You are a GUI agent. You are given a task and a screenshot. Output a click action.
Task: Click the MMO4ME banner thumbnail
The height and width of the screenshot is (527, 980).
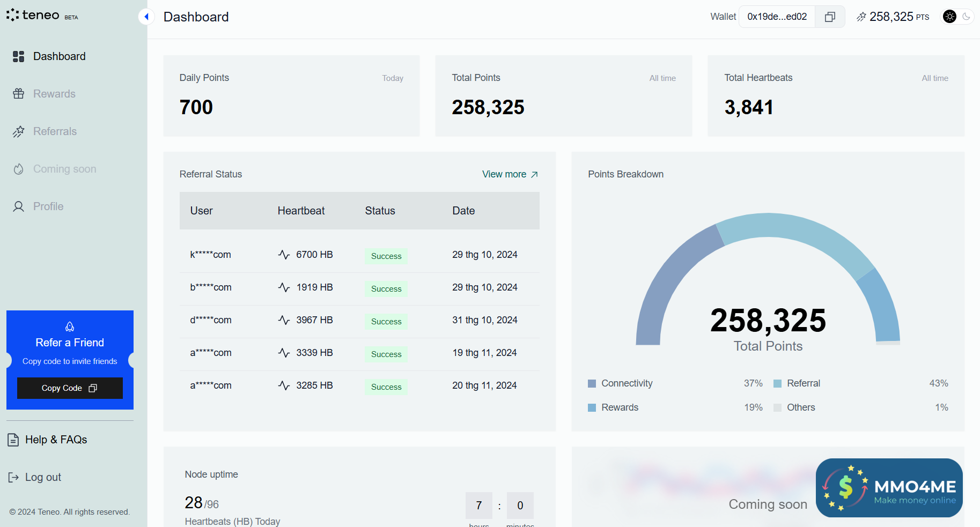(x=889, y=487)
